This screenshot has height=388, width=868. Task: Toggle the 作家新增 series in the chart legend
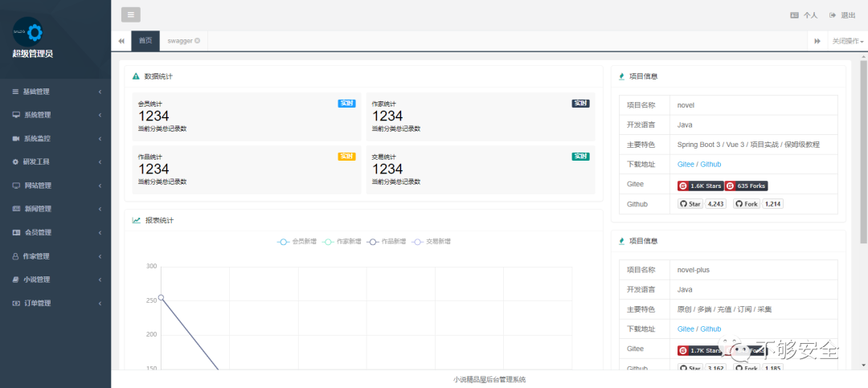point(342,242)
